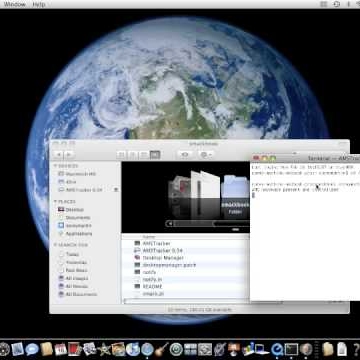The image size is (360, 360).
Task: Collapse the DEVICES section in sidebar
Action: 55,166
